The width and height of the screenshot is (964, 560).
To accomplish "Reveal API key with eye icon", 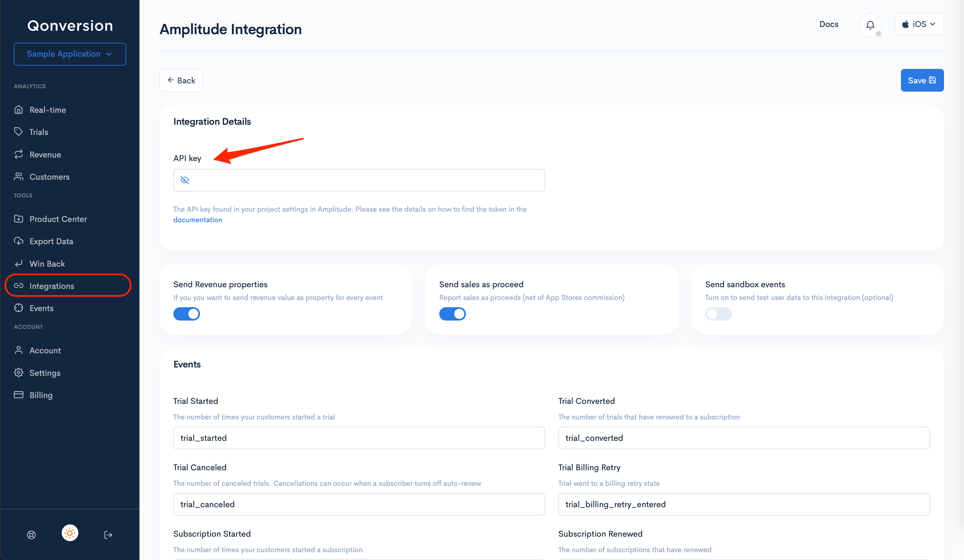I will click(x=185, y=180).
